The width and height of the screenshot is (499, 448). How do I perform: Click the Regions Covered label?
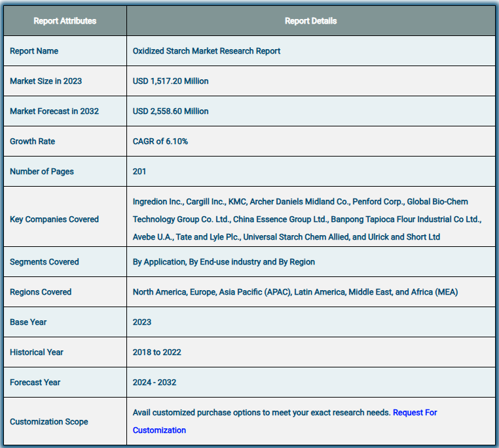pos(41,292)
